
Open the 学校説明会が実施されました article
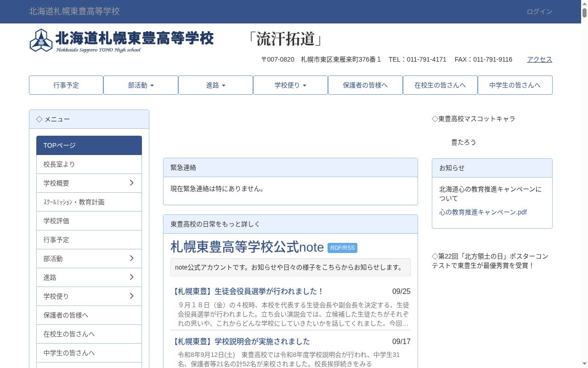240,341
